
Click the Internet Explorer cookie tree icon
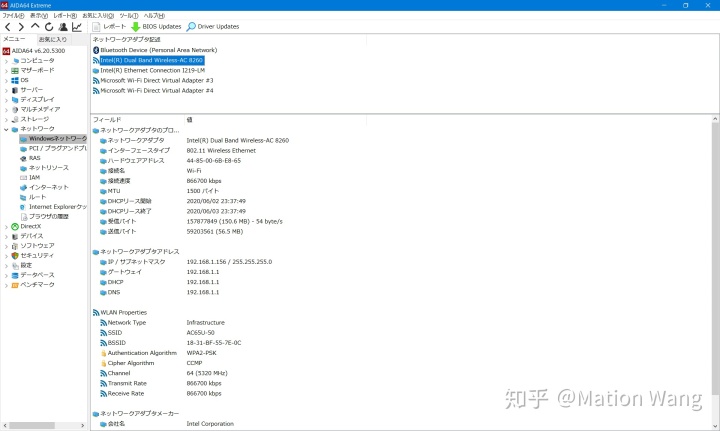click(x=23, y=207)
